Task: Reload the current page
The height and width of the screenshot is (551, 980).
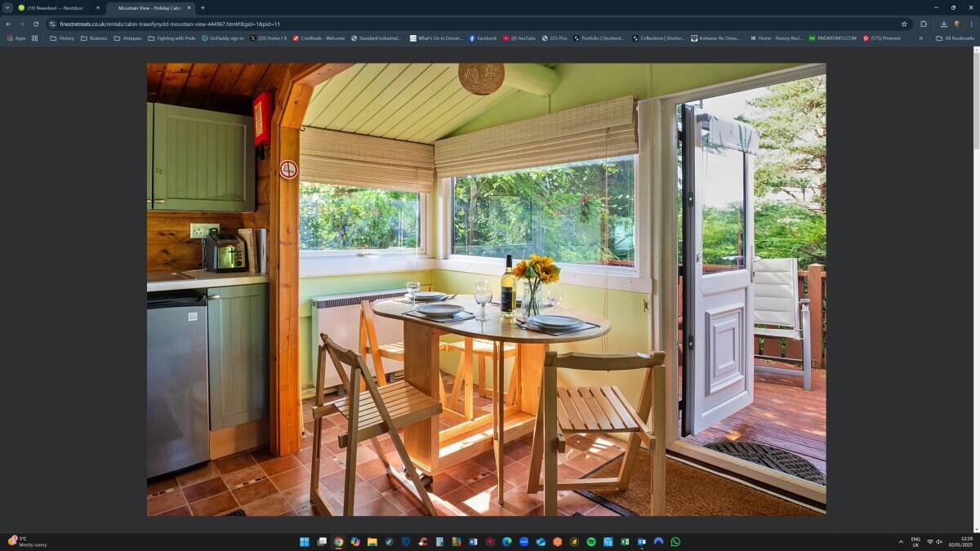Action: 36,24
